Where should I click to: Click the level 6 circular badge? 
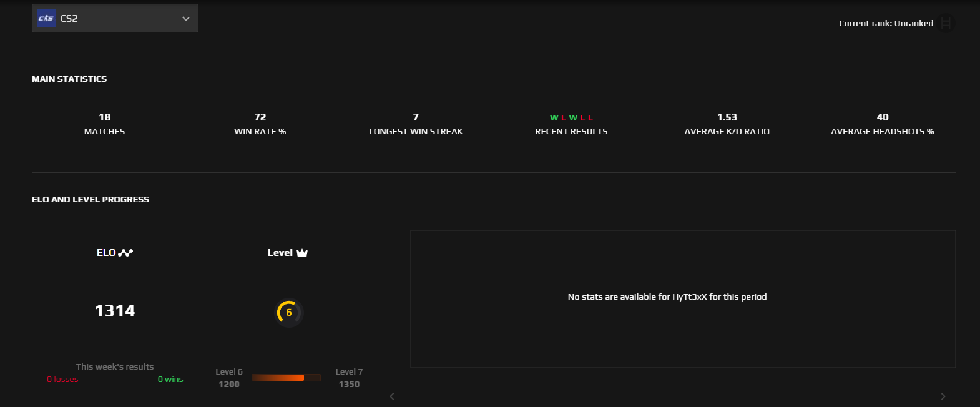[x=289, y=312]
